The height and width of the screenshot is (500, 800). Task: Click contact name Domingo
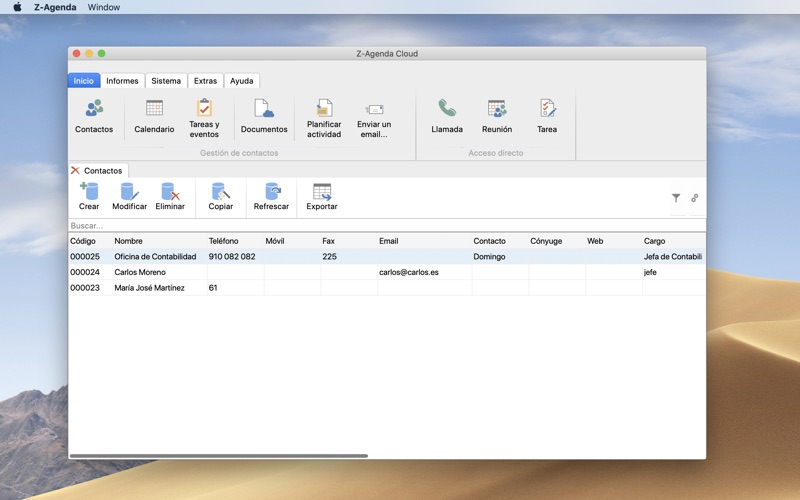(x=489, y=257)
